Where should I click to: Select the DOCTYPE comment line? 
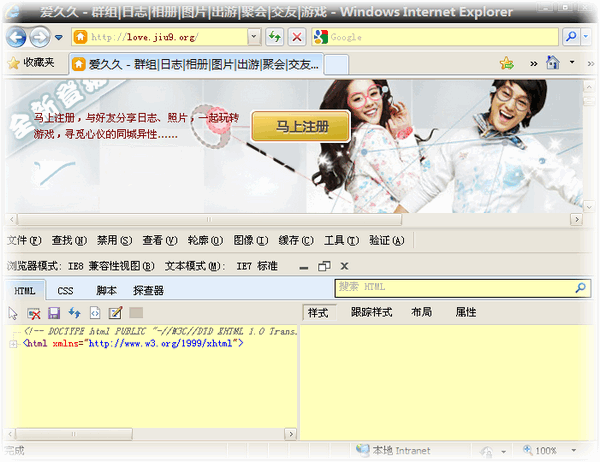click(x=161, y=331)
